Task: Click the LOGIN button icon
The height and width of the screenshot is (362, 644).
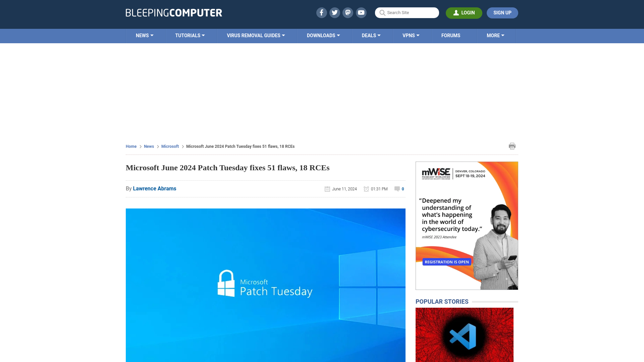Action: (x=456, y=13)
